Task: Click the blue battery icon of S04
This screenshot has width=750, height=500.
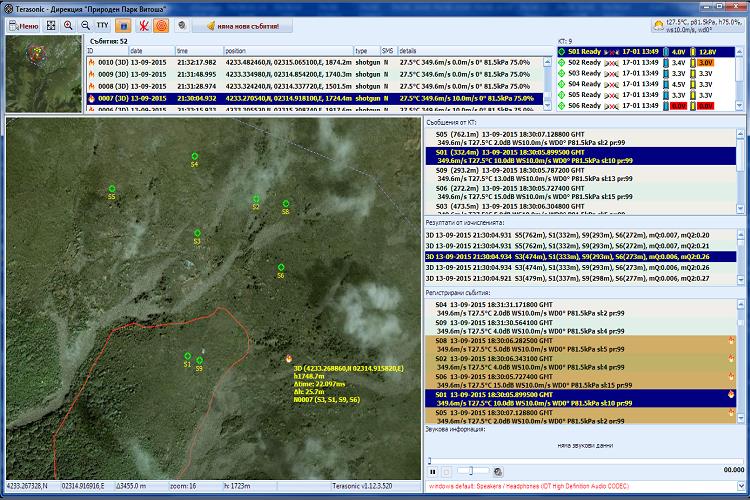Action: tap(665, 84)
